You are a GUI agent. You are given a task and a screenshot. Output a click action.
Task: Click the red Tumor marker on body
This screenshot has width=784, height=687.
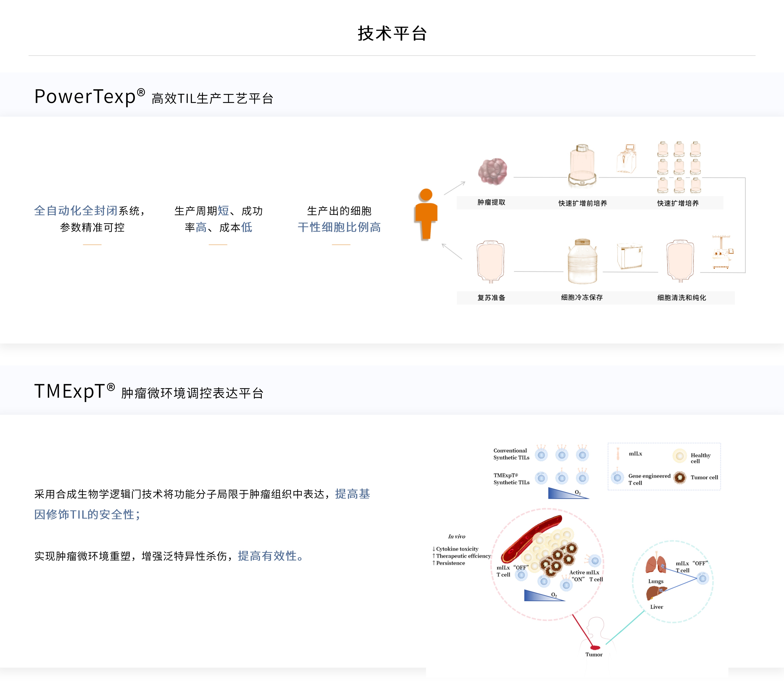[595, 647]
